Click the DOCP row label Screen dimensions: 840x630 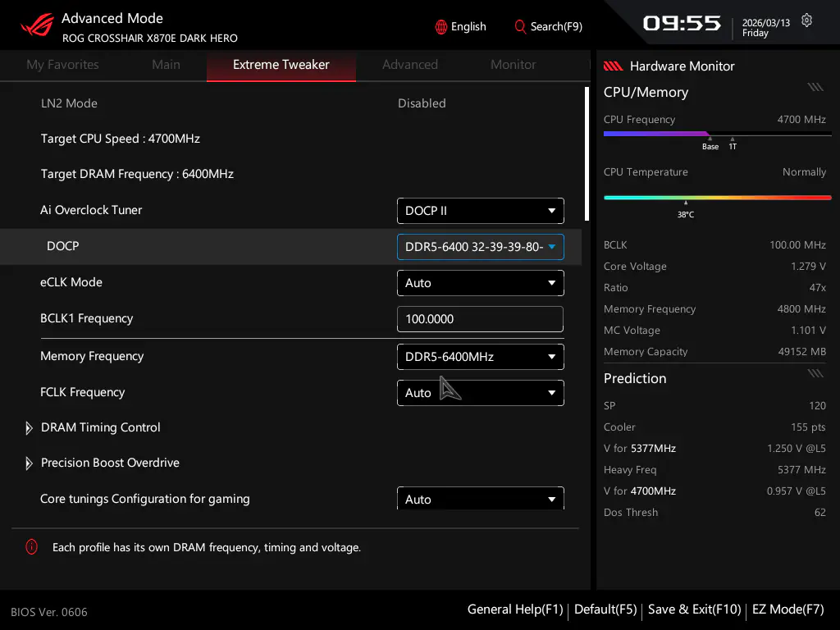(x=62, y=246)
